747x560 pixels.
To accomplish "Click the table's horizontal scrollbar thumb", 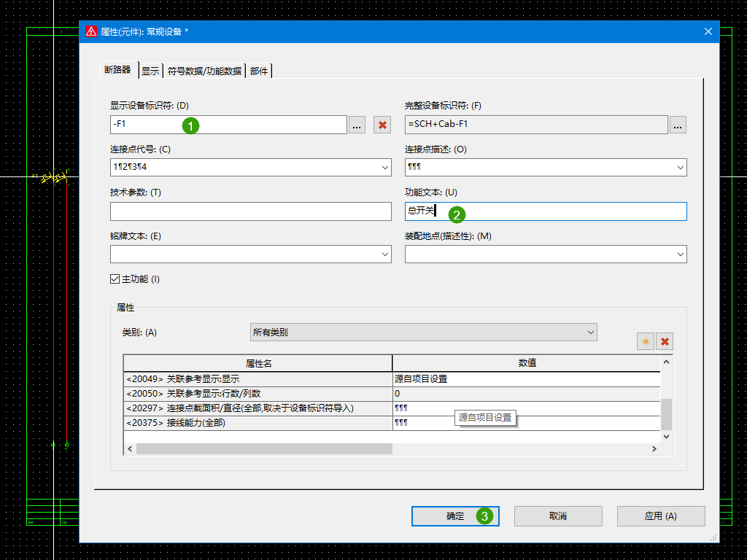I will click(x=264, y=448).
